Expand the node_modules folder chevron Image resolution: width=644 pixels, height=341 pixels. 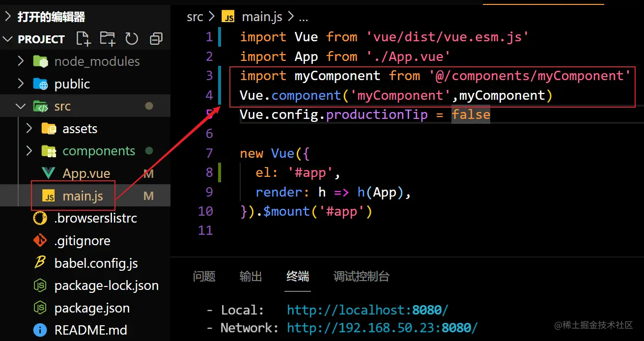pyautogui.click(x=21, y=61)
